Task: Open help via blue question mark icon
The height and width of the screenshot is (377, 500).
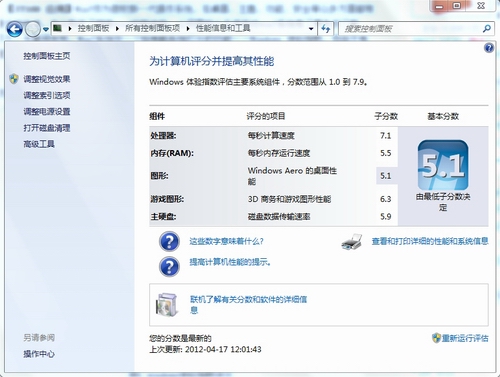Action: coord(489,48)
